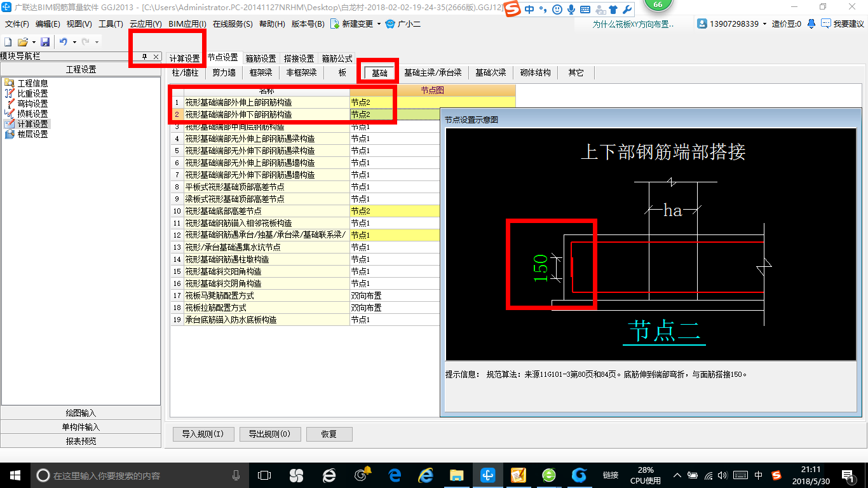The image size is (868, 488).
Task: Click the 导入规则(I) button
Action: pos(203,435)
